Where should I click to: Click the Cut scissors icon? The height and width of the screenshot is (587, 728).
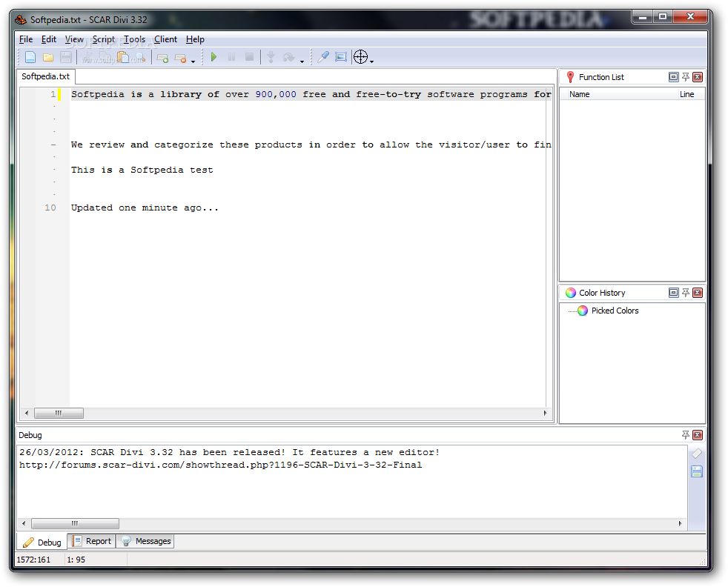(87, 57)
